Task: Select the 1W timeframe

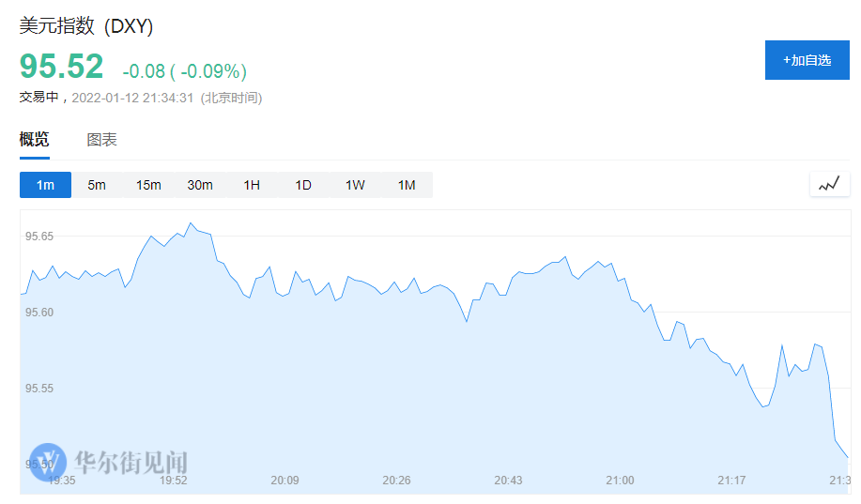Action: (355, 185)
